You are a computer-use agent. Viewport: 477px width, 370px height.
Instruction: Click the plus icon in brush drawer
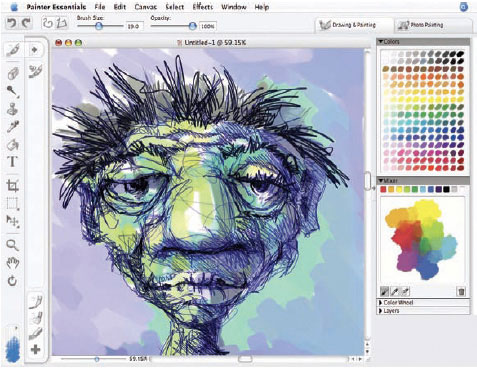(x=35, y=349)
